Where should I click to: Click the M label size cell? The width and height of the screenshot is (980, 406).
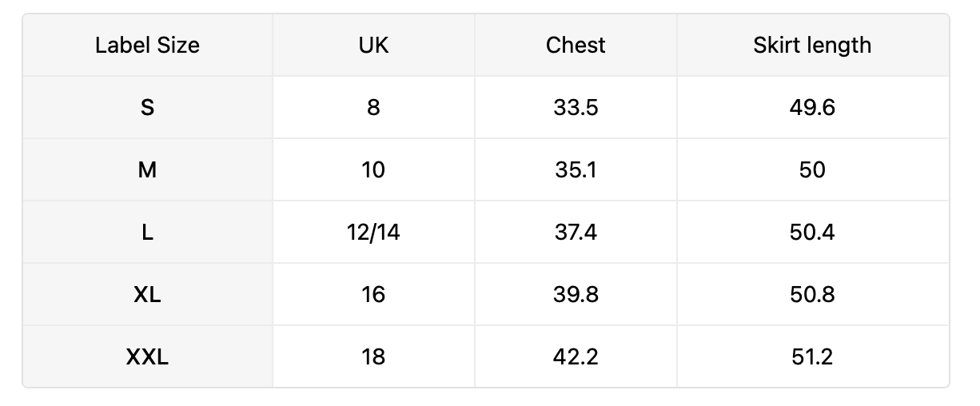click(x=147, y=169)
